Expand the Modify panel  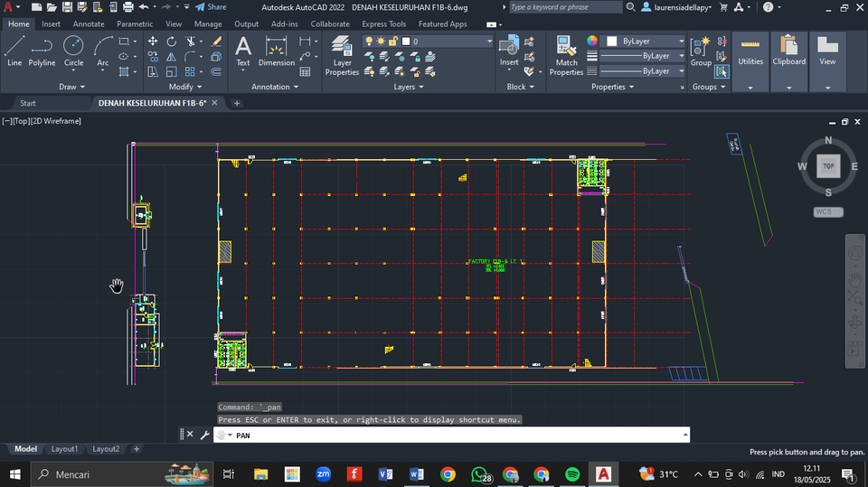click(x=185, y=87)
